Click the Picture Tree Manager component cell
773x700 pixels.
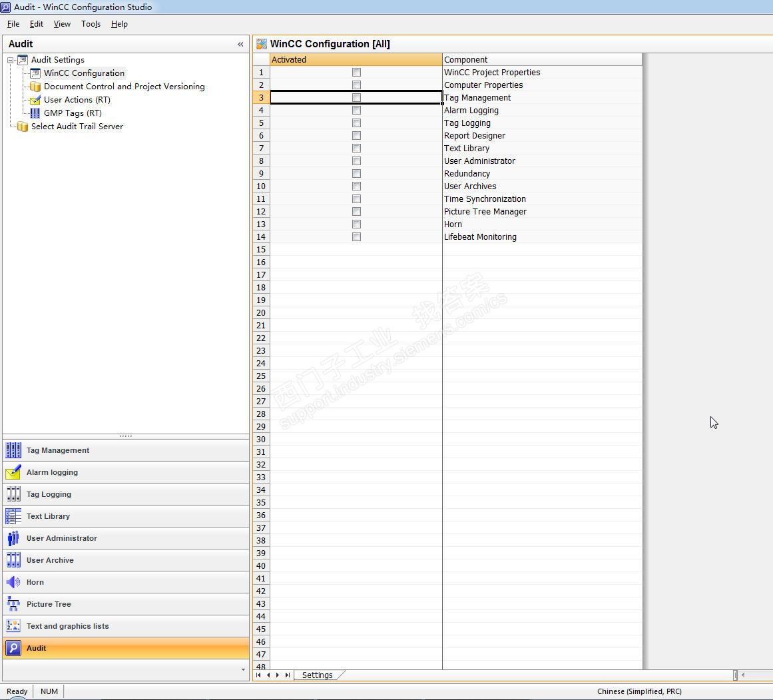click(542, 212)
